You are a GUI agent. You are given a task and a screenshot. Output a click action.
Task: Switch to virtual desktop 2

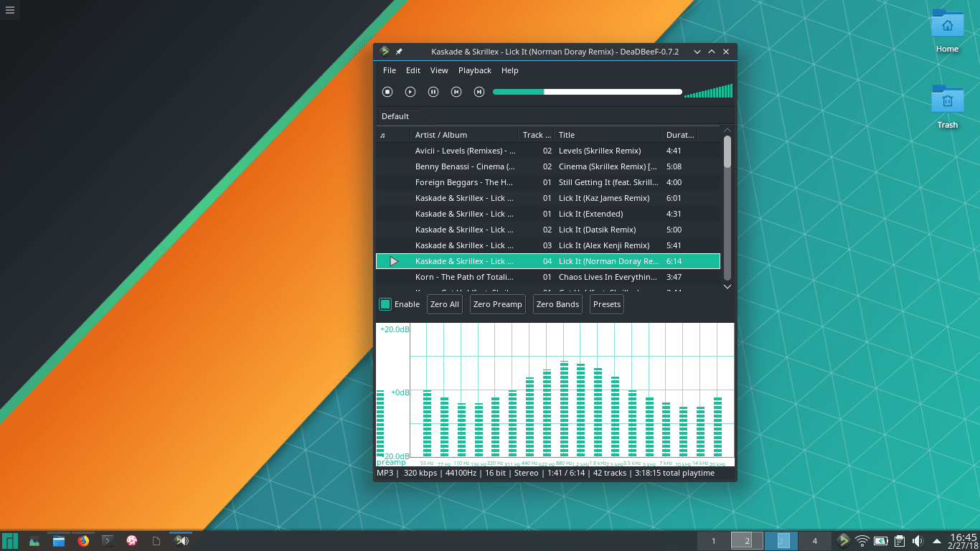click(747, 541)
